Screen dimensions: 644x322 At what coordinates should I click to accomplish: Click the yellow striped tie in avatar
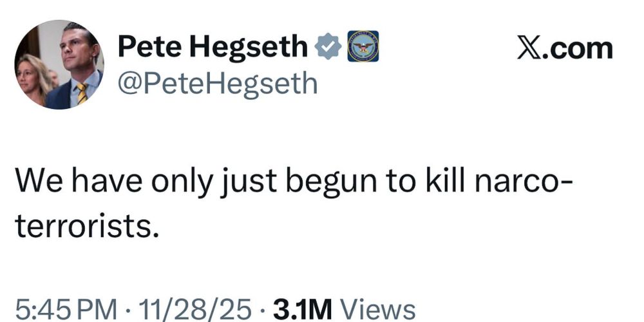point(82,93)
